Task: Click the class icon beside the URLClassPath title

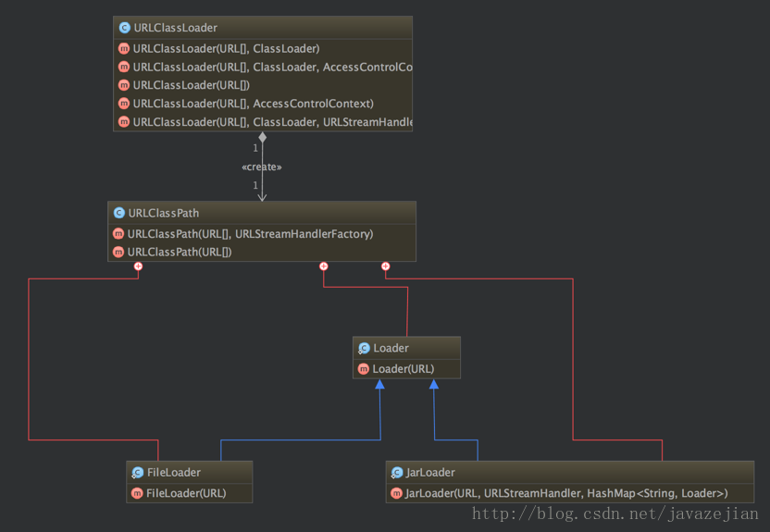Action: coord(118,213)
